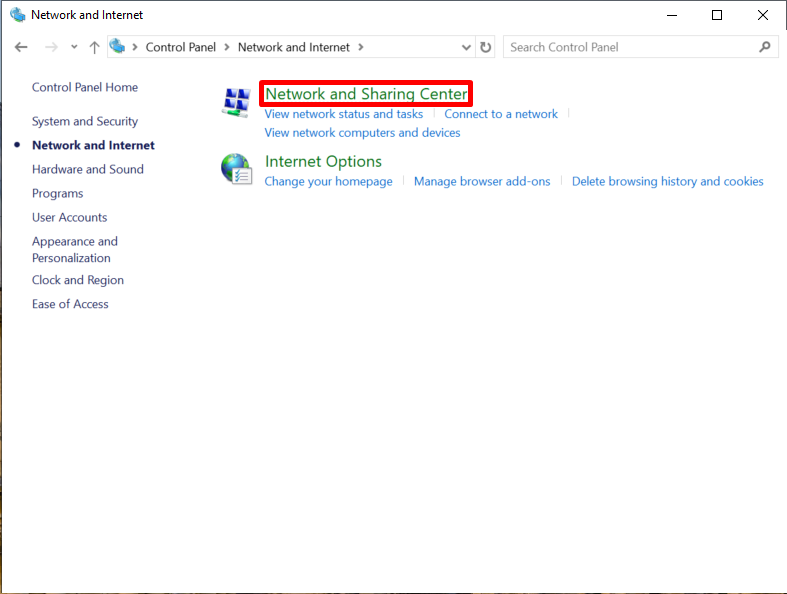Click the Back arrow navigation button
787x594 pixels.
22,47
